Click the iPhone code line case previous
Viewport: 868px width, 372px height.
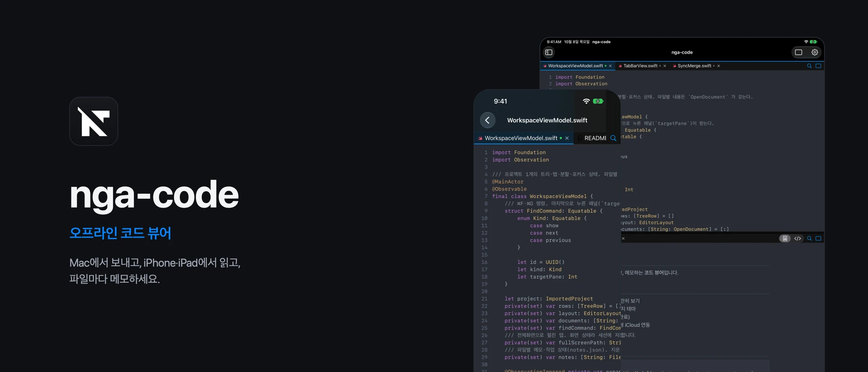550,240
